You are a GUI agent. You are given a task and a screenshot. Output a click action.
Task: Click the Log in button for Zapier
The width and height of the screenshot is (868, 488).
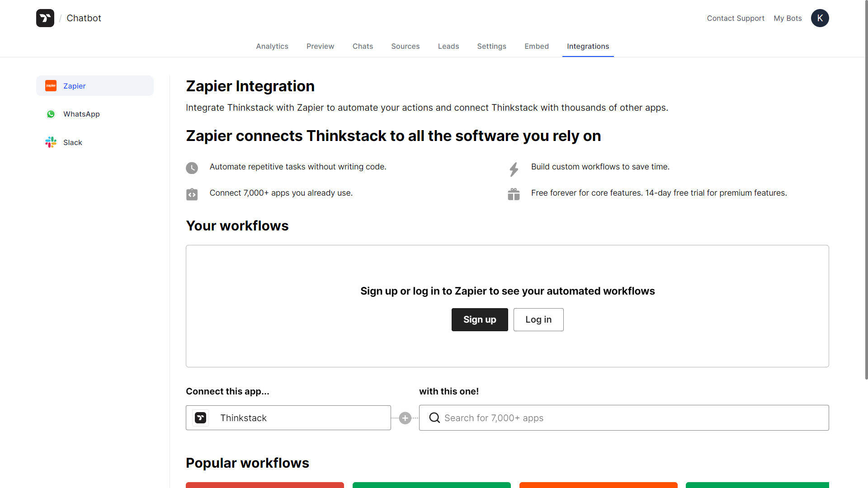pyautogui.click(x=538, y=319)
